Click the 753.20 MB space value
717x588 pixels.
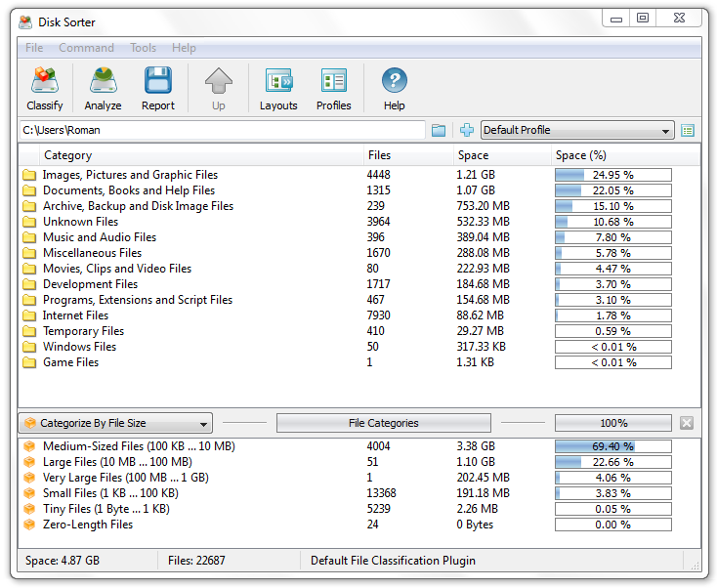coord(483,206)
